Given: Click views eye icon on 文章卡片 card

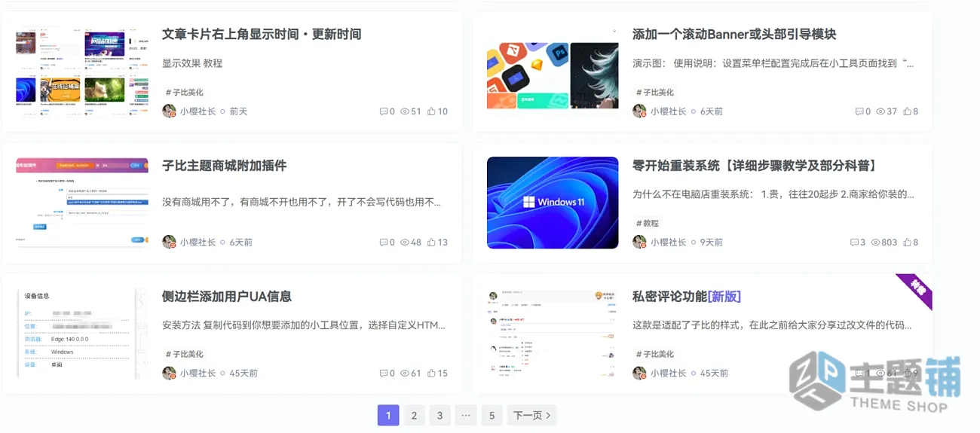Looking at the screenshot, I should tap(405, 111).
